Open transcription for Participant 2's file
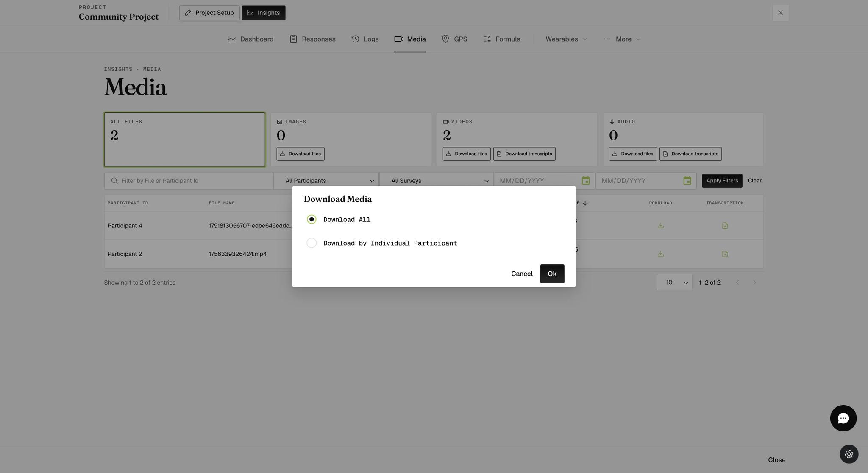The height and width of the screenshot is (473, 868). click(x=725, y=254)
